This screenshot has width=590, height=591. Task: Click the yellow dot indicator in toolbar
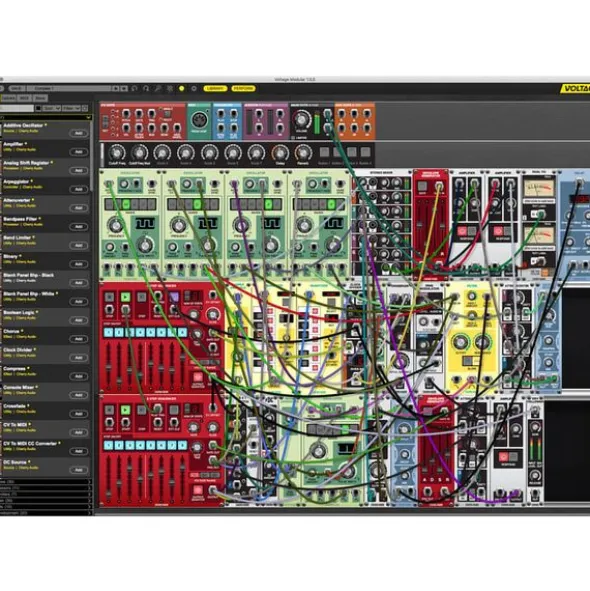click(182, 89)
